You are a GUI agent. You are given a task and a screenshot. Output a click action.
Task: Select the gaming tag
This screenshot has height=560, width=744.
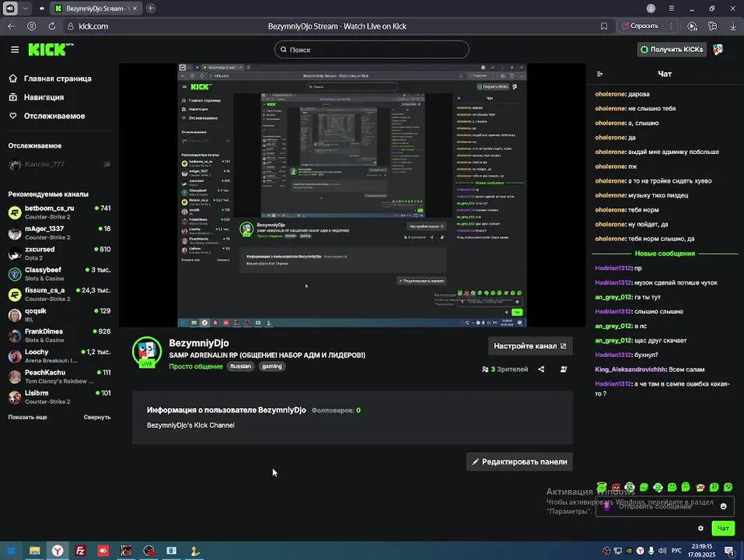click(272, 366)
